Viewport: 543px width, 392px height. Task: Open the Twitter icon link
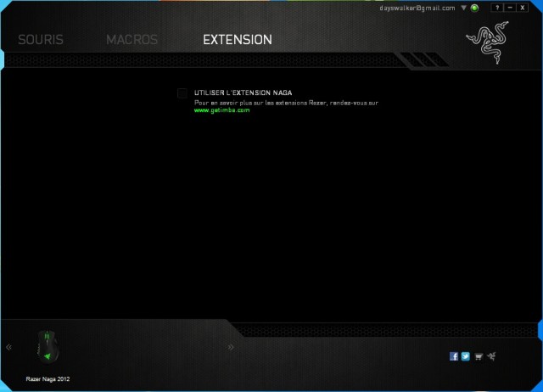coord(466,356)
